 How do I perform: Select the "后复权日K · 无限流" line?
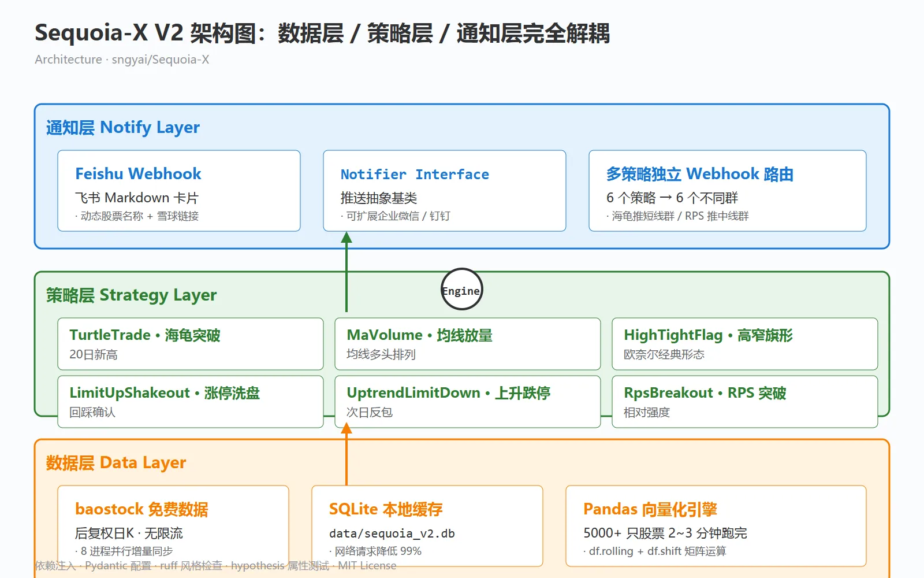tap(129, 533)
